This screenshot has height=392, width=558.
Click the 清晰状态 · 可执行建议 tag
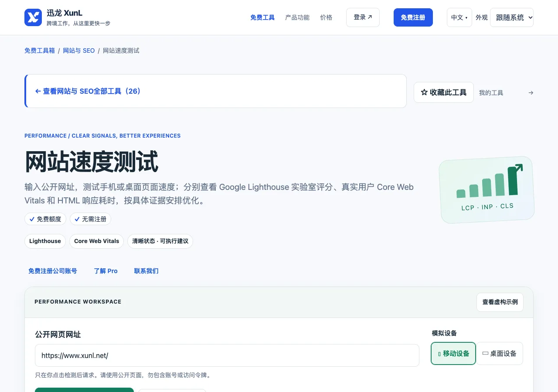(160, 241)
